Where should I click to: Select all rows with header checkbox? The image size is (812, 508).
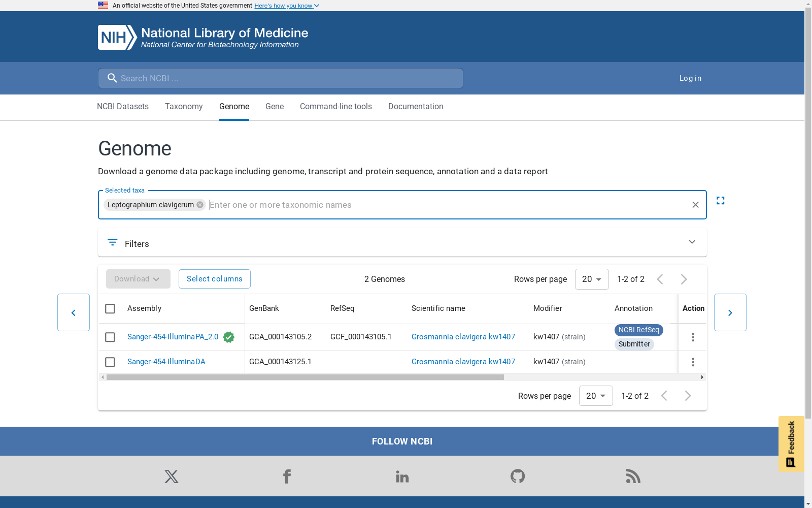[x=110, y=308]
